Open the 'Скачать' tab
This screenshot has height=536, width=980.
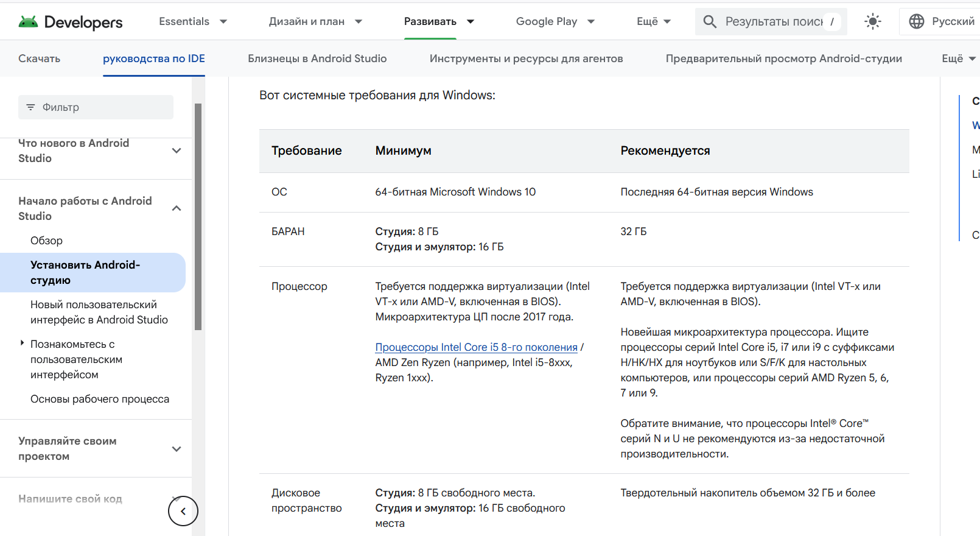point(39,58)
